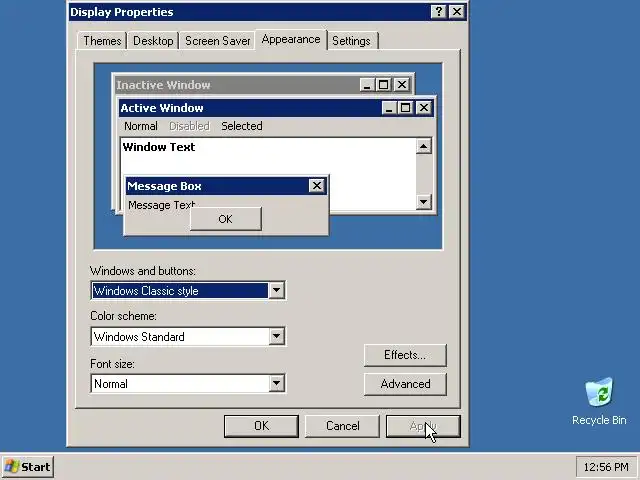Click the Active Window maximize icon in preview

click(x=406, y=108)
